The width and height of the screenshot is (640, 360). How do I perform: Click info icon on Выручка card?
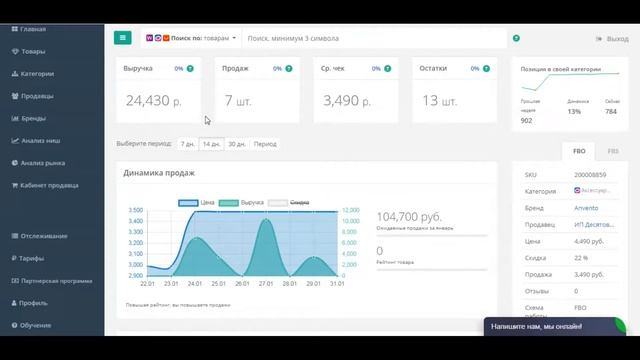coord(190,69)
